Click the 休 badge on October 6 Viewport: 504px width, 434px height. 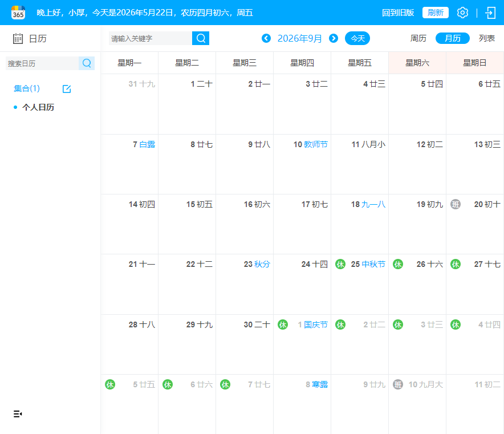[x=168, y=384]
